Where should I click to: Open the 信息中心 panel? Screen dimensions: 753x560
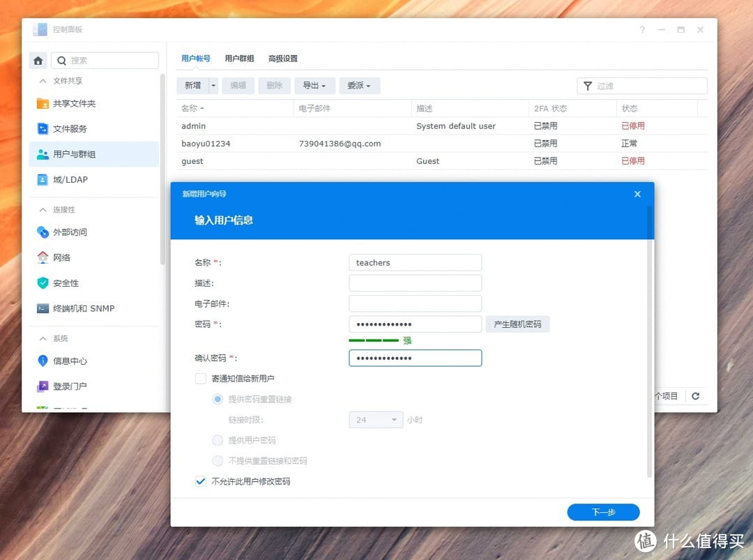coord(70,361)
